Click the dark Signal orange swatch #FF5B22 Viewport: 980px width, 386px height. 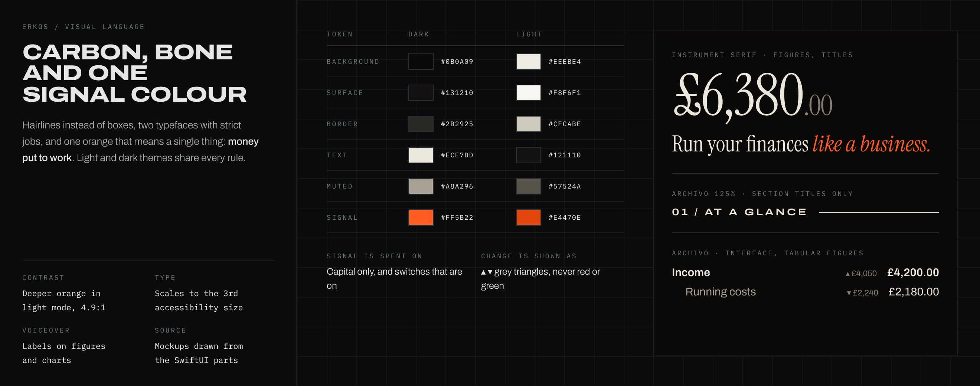(421, 217)
